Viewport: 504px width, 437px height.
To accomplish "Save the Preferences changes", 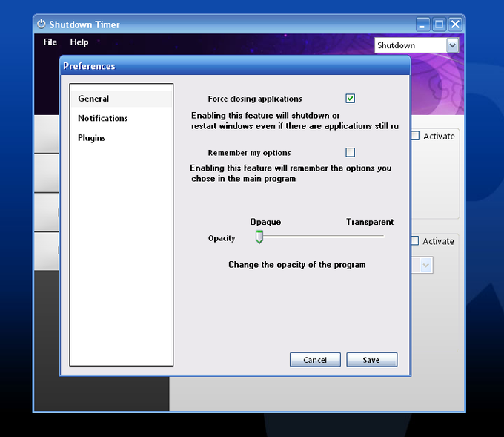I will (371, 360).
